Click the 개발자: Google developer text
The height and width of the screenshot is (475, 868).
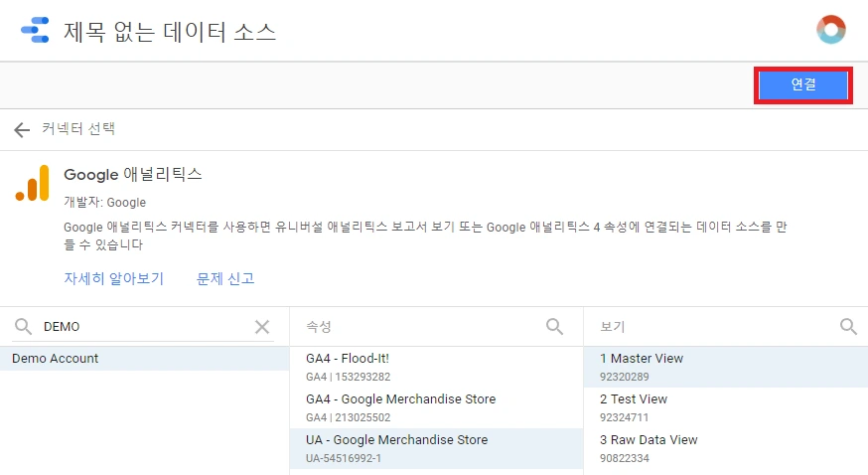click(x=104, y=202)
